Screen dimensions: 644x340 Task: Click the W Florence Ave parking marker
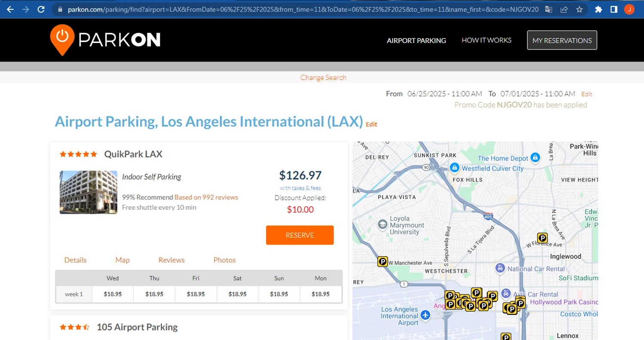pyautogui.click(x=542, y=238)
